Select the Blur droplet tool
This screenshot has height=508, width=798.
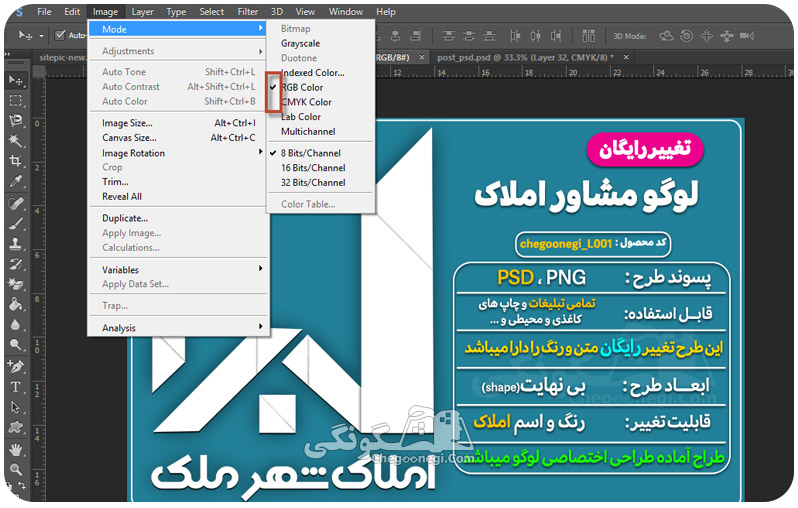pos(16,325)
